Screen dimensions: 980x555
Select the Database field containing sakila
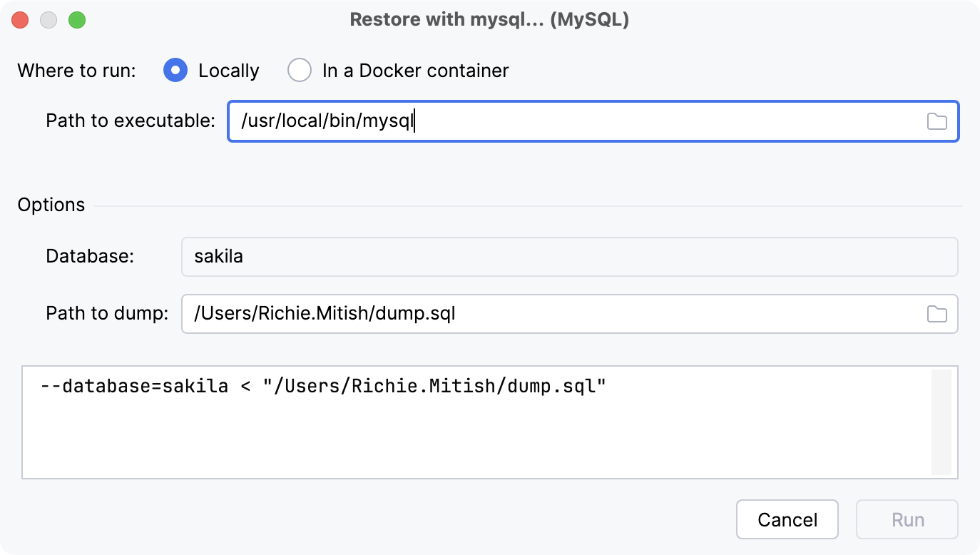[x=499, y=256]
